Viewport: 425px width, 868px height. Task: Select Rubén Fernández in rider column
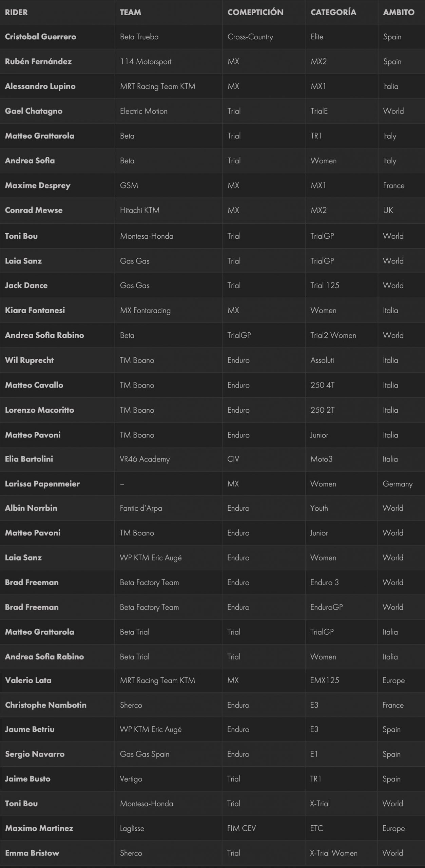pyautogui.click(x=38, y=61)
